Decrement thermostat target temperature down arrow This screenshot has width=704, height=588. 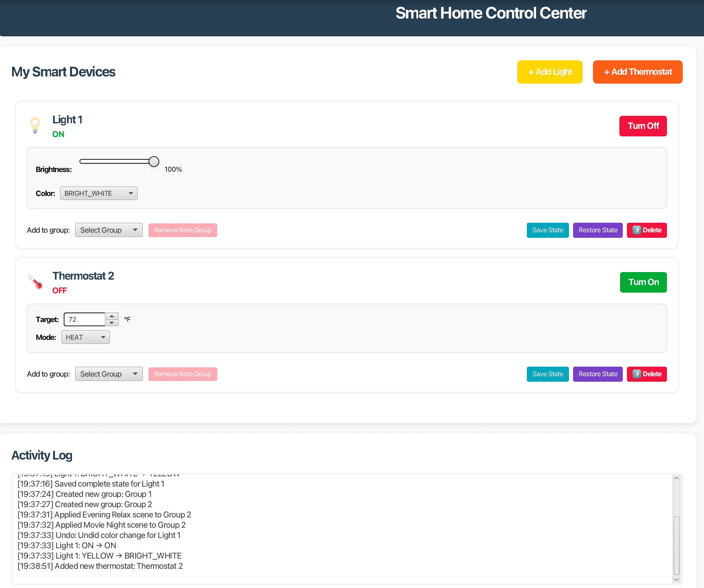pyautogui.click(x=112, y=323)
